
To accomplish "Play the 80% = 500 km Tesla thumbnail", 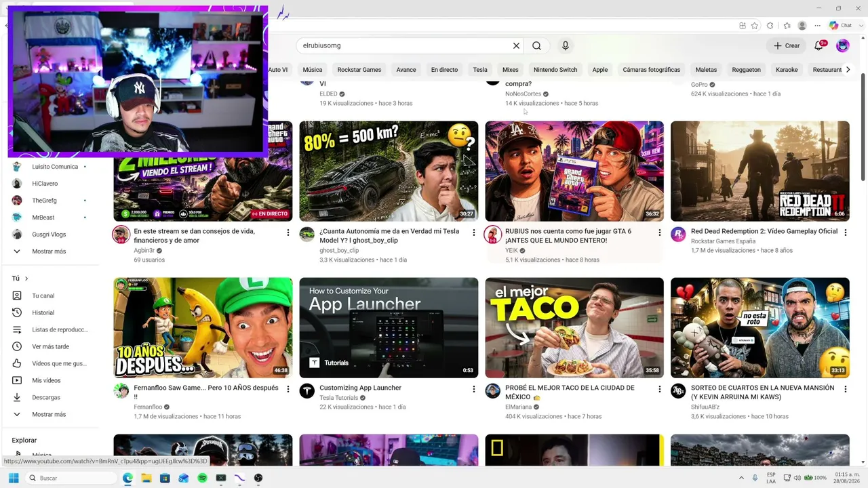I will [x=389, y=171].
